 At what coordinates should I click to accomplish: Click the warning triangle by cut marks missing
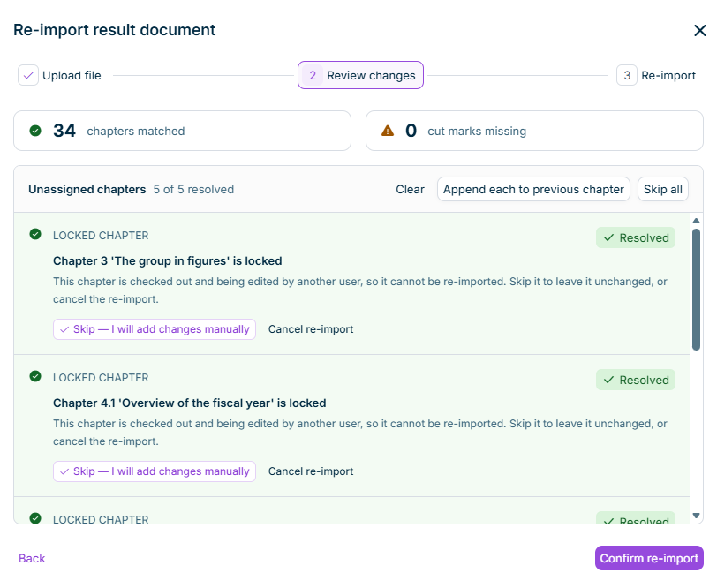coord(388,131)
